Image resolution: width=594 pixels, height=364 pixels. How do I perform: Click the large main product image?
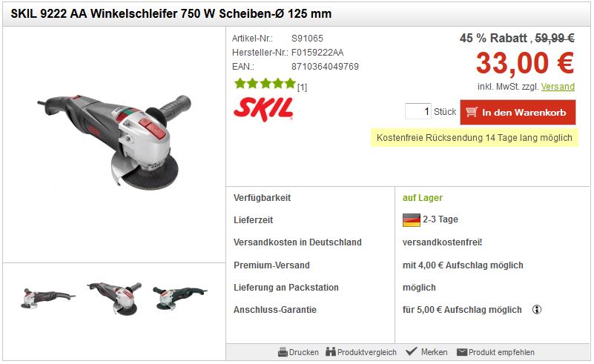114,142
